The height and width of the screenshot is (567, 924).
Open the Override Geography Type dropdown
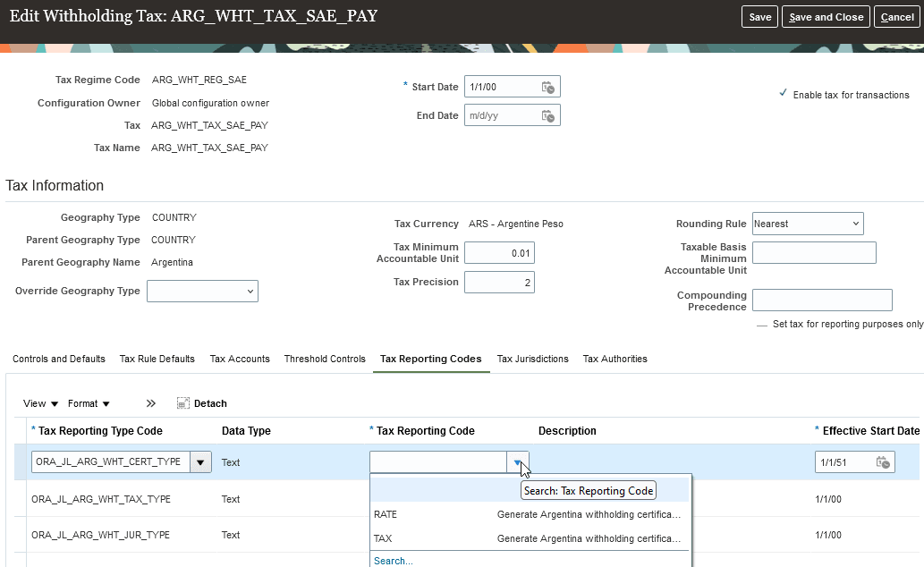tap(249, 291)
